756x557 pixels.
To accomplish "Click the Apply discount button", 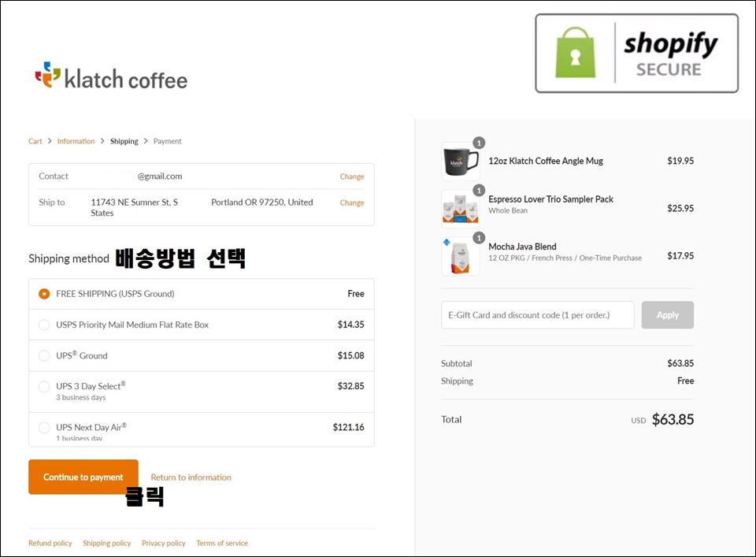I will pyautogui.click(x=668, y=315).
